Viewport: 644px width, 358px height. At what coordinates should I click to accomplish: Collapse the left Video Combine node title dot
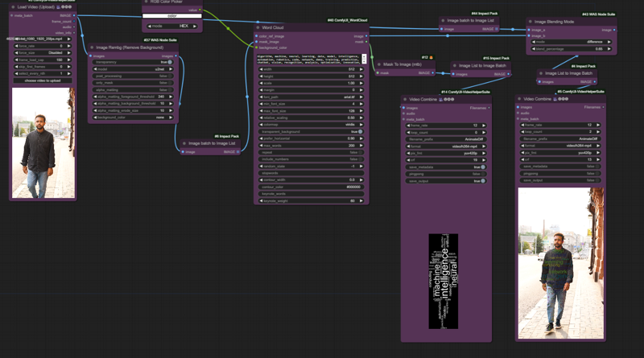click(x=405, y=99)
